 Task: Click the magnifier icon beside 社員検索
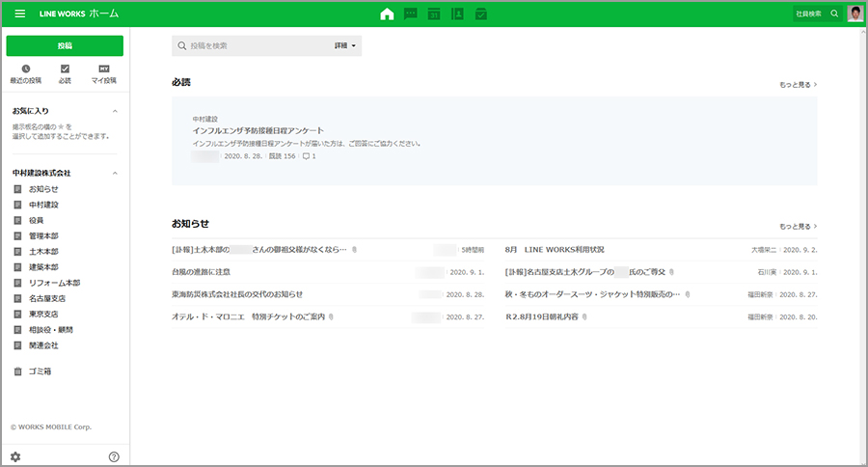[835, 14]
